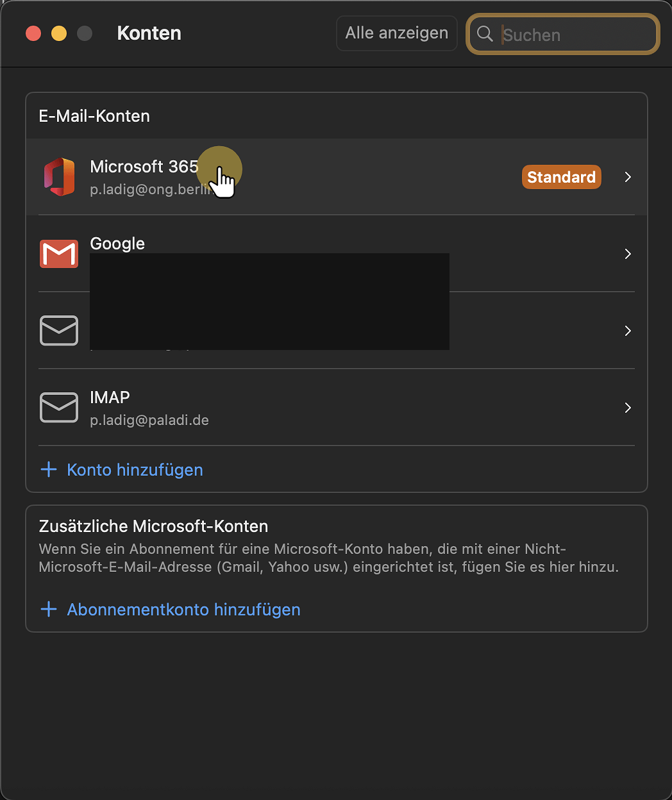Click the envelope icon of the IMAP paladi.de account
The height and width of the screenshot is (800, 672).
pos(59,408)
